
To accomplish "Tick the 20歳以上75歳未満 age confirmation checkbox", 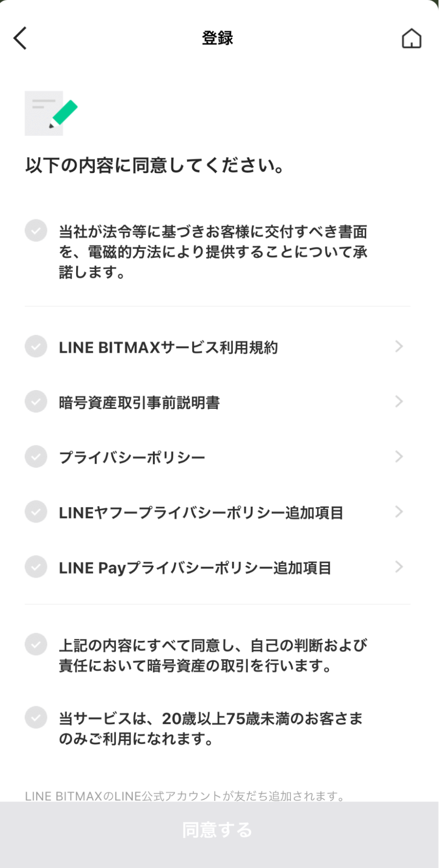I will [36, 718].
